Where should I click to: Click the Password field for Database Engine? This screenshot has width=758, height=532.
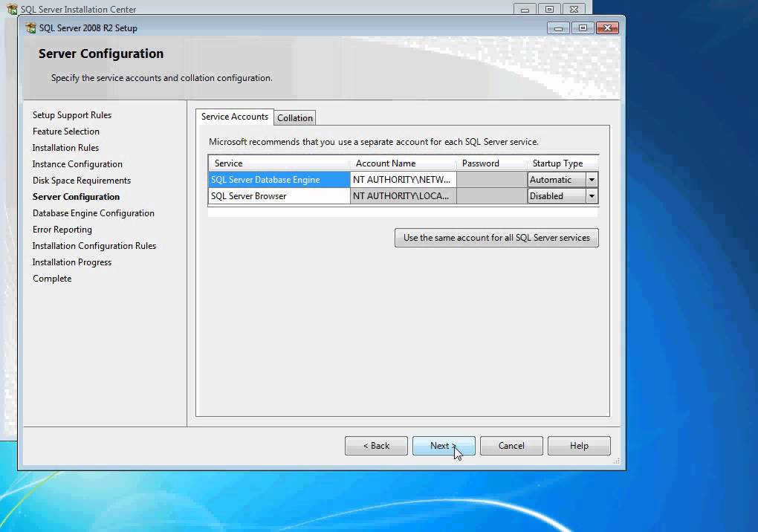click(492, 180)
